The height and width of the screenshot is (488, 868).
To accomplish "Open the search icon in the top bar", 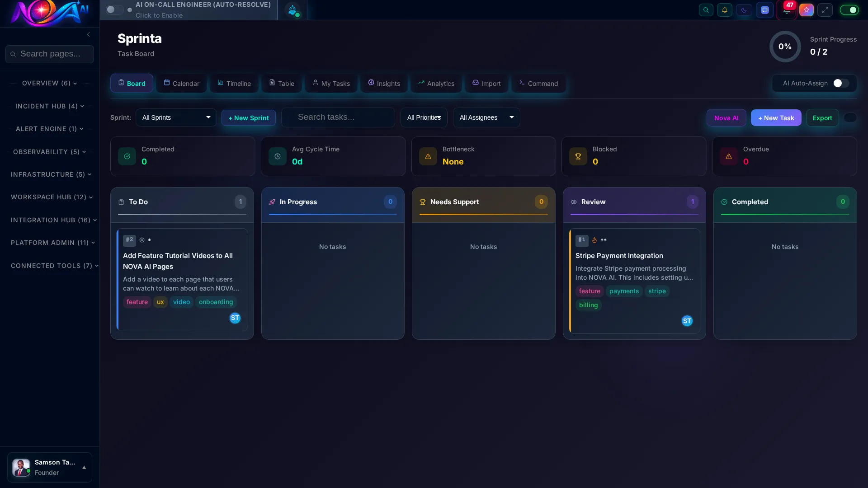I will 706,9.
